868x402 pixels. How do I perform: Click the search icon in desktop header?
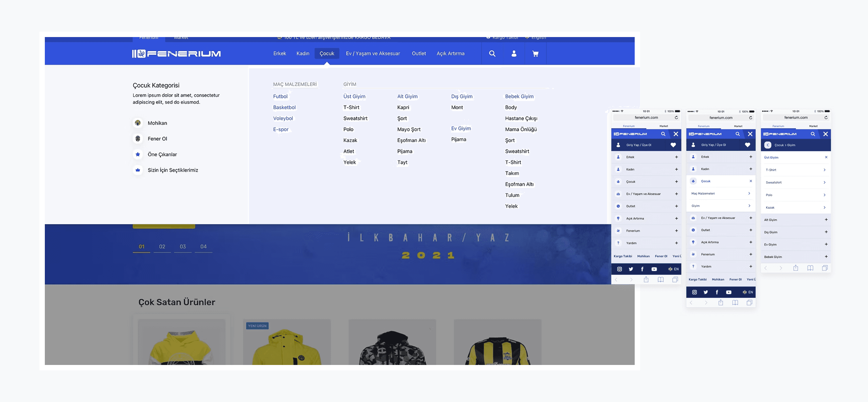492,53
